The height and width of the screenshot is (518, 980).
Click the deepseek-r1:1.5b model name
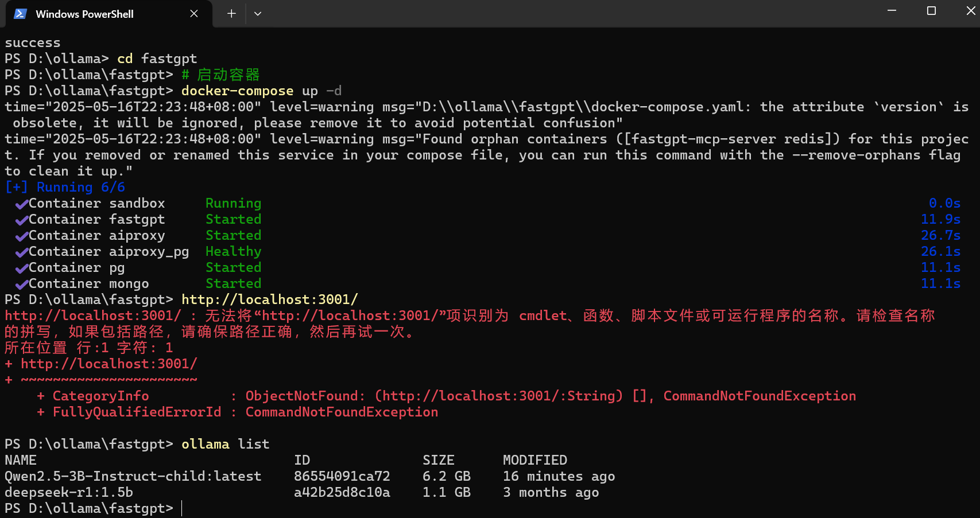click(x=69, y=492)
